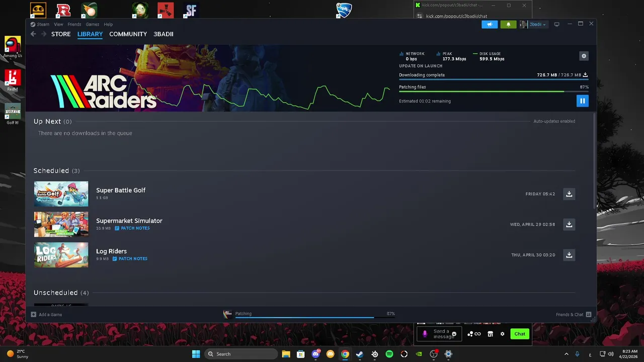Click the bottom Patching progress bar

[x=315, y=317]
